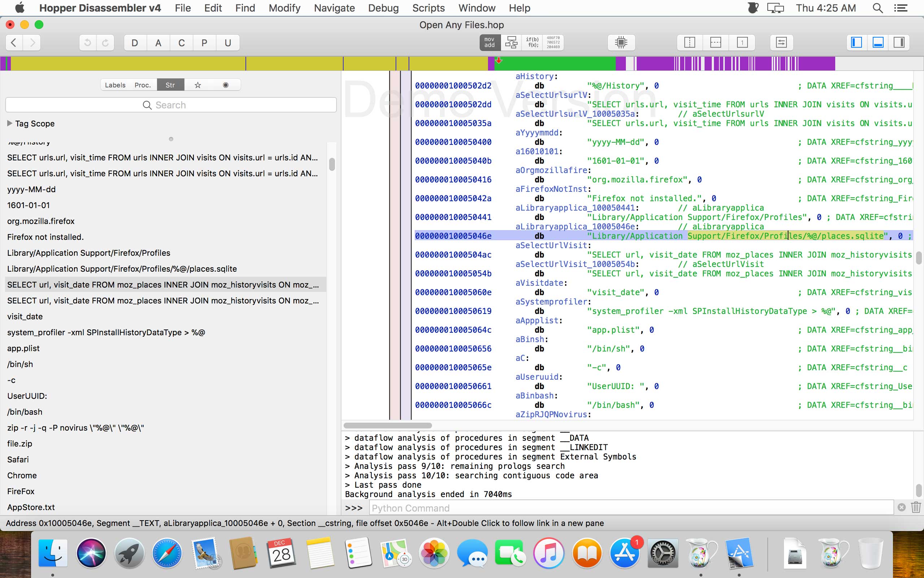This screenshot has height=578, width=924.
Task: Select 'Firefox not installed.' string
Action: [165, 237]
